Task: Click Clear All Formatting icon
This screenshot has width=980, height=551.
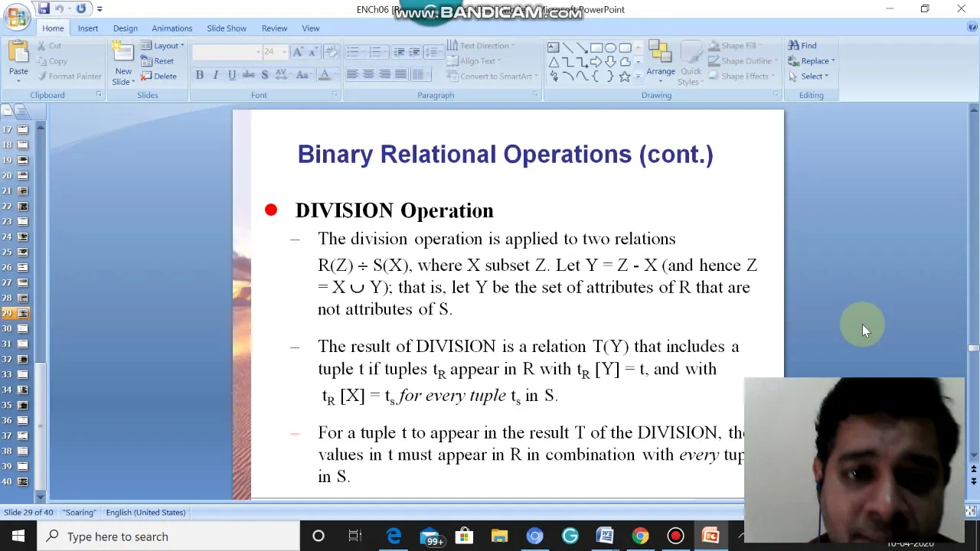Action: (x=332, y=52)
